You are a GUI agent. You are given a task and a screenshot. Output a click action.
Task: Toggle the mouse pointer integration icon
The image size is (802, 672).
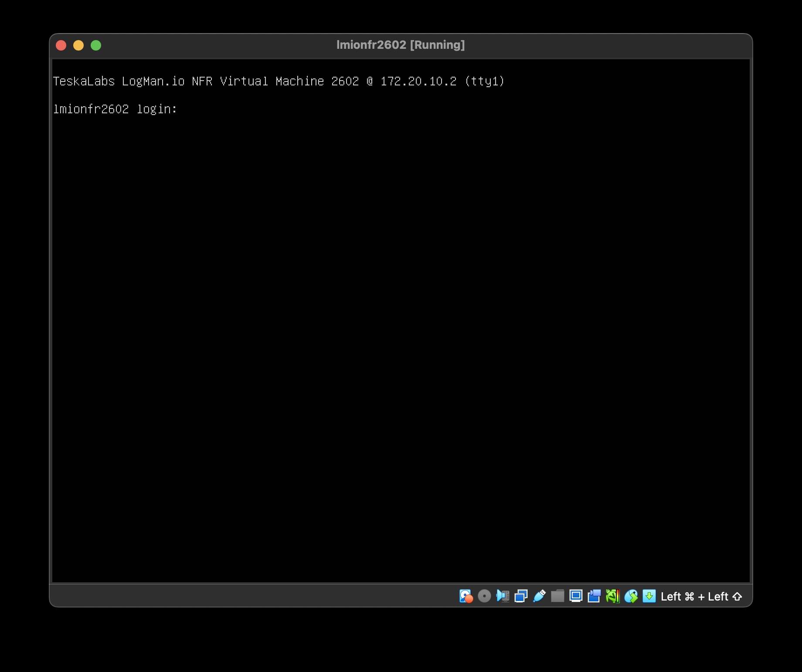(631, 596)
